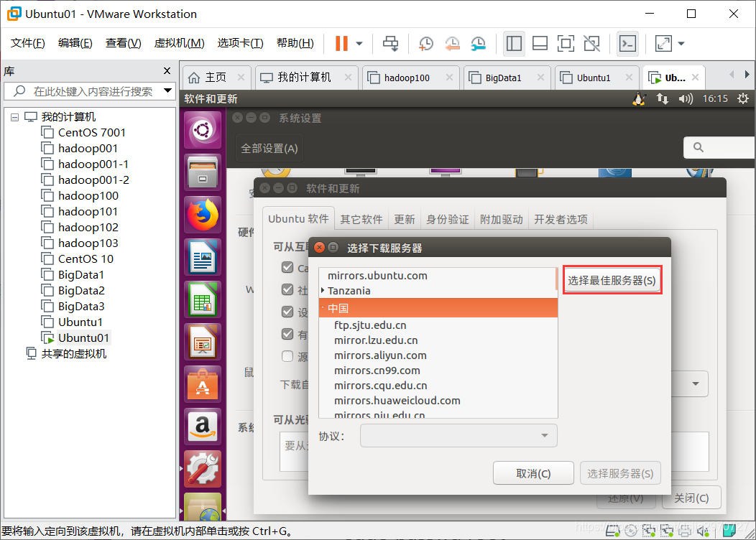Open the session gear menu
Viewport: 756px width, 540px height.
[x=743, y=99]
